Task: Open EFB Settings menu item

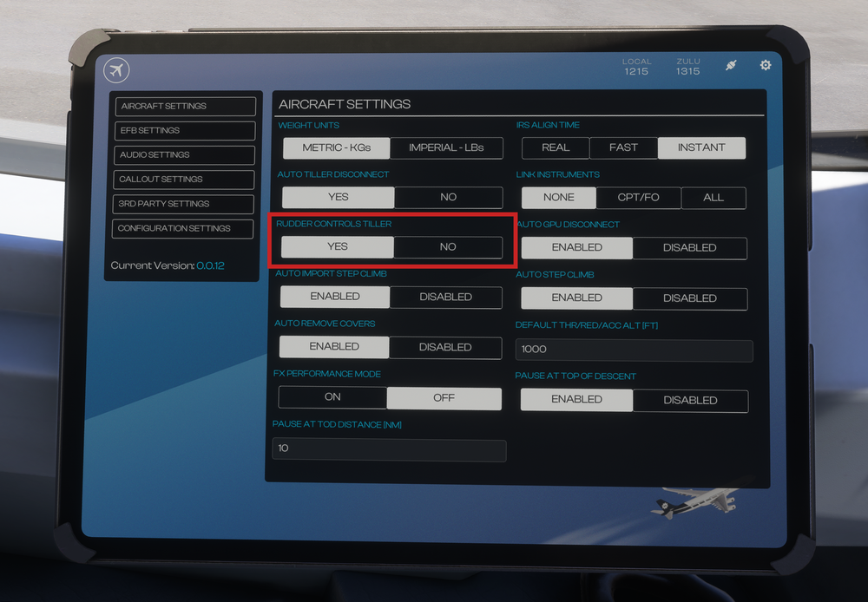Action: [x=185, y=131]
